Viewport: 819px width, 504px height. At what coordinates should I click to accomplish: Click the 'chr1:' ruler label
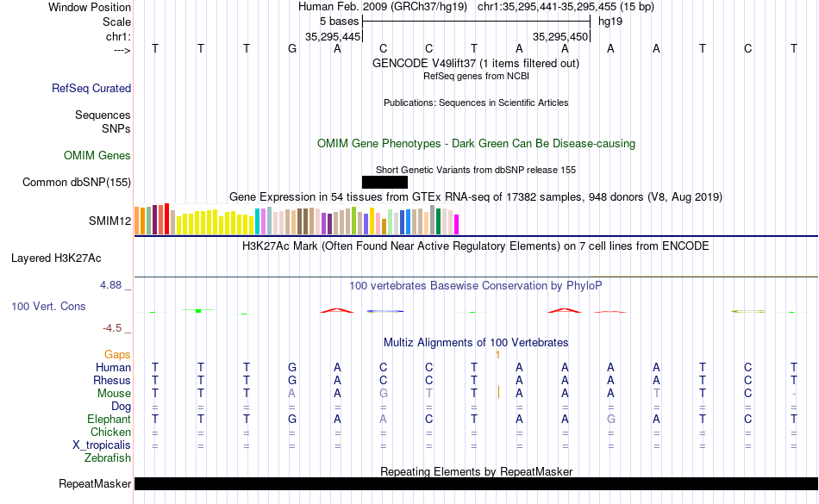(x=118, y=36)
